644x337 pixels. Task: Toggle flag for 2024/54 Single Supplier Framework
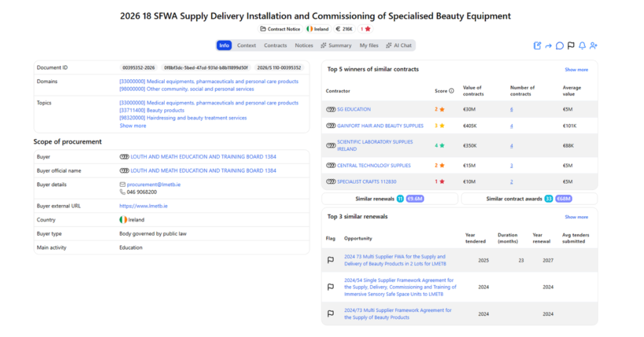[x=331, y=287]
